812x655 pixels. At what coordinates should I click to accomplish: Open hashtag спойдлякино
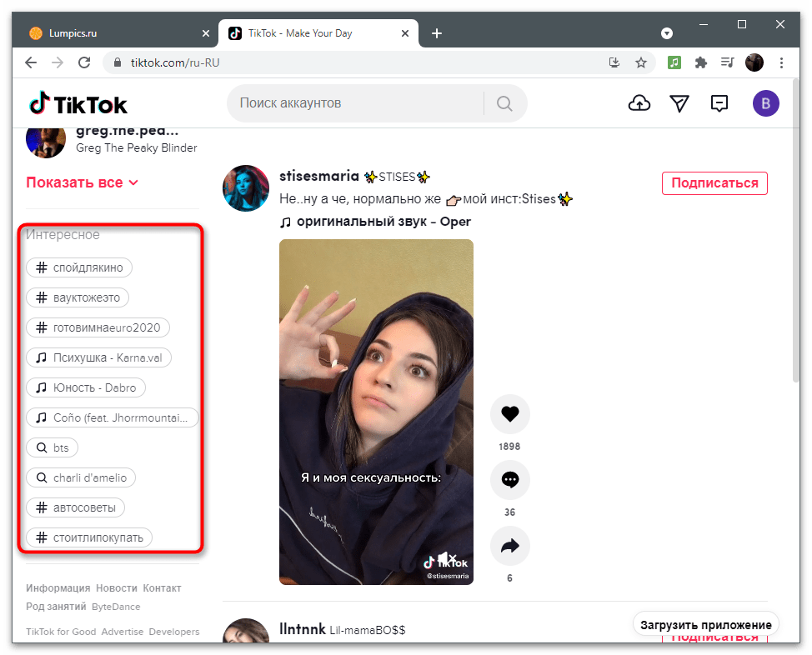click(x=79, y=267)
